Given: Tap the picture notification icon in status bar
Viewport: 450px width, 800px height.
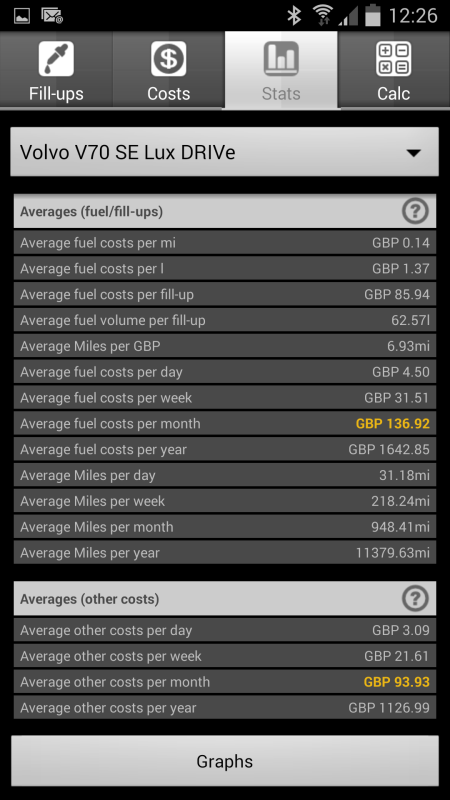Looking at the screenshot, I should [x=21, y=16].
